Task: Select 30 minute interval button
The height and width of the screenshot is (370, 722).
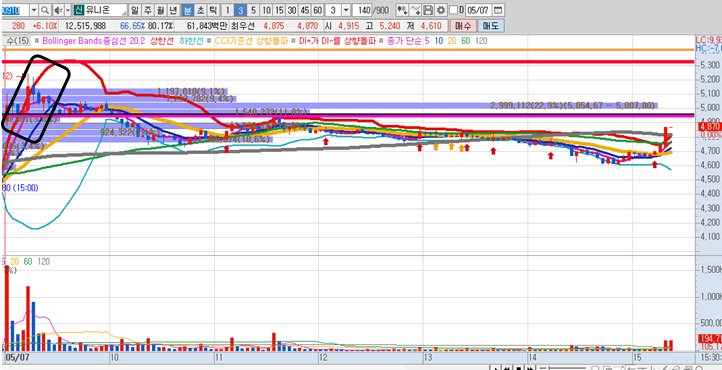Action: (292, 10)
